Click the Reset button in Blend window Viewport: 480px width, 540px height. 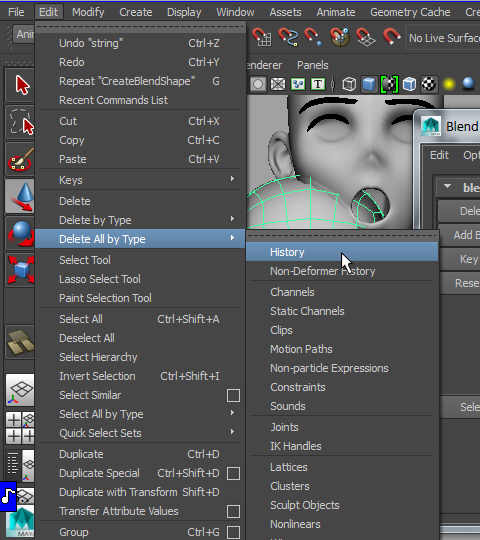[461, 283]
